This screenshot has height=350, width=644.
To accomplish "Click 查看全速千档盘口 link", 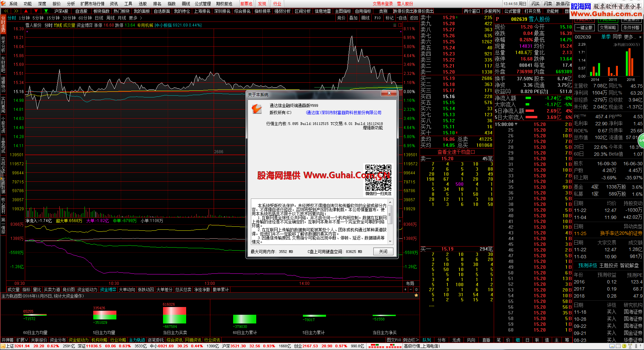I will (x=456, y=152).
